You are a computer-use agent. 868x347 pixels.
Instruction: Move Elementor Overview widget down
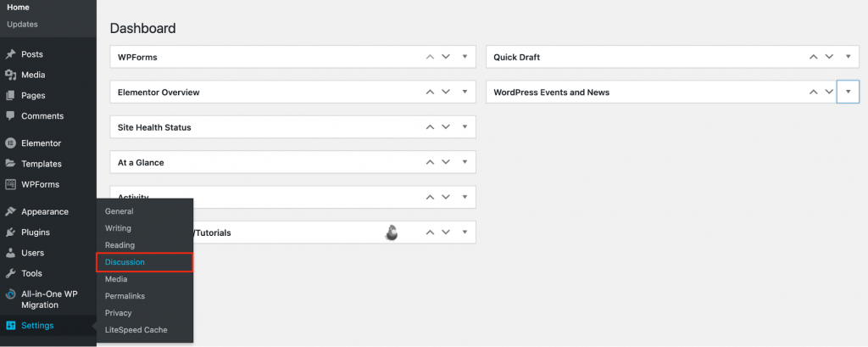(446, 92)
